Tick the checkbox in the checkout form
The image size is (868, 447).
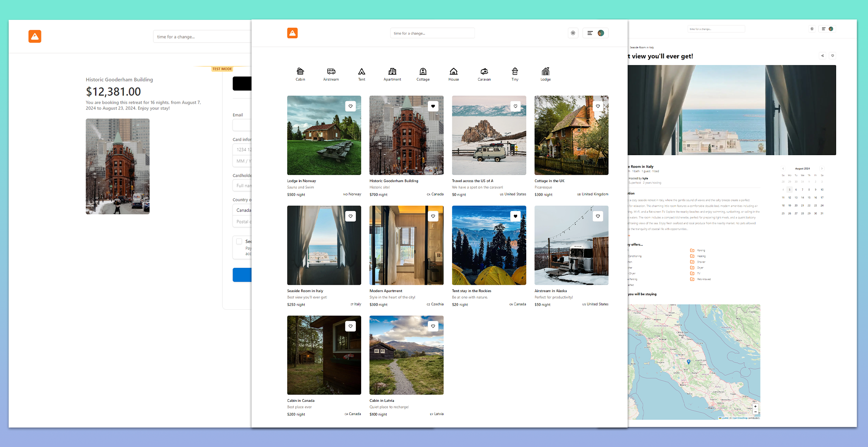coord(239,241)
